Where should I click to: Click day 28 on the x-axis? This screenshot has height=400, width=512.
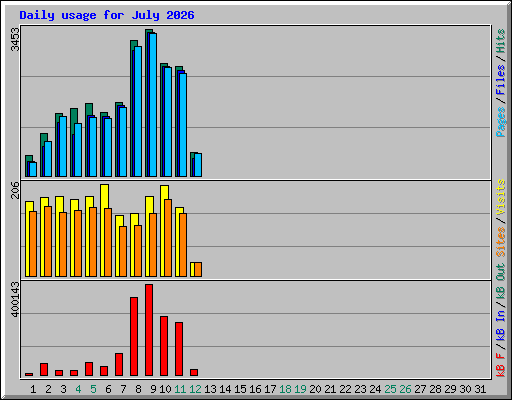pyautogui.click(x=435, y=389)
